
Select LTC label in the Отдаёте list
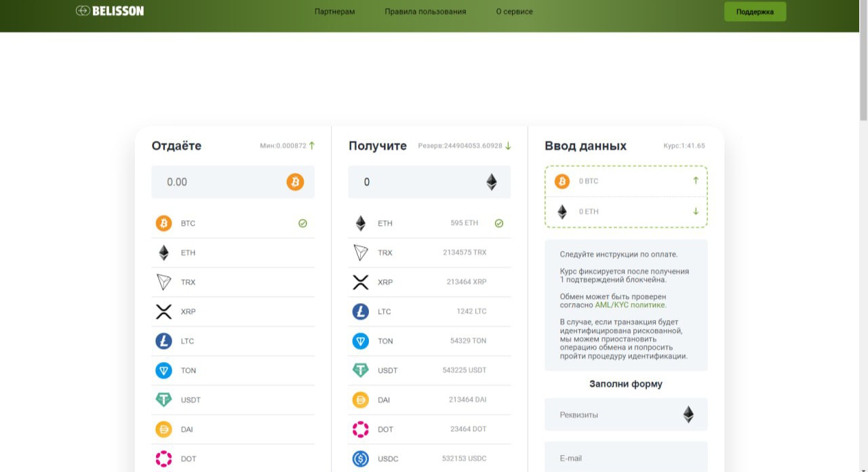187,341
